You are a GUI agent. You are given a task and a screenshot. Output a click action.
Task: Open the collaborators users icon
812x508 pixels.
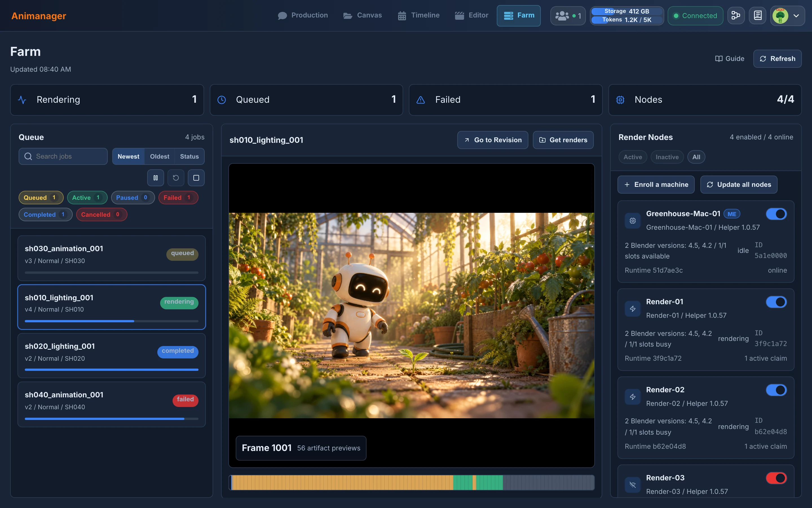click(x=568, y=16)
